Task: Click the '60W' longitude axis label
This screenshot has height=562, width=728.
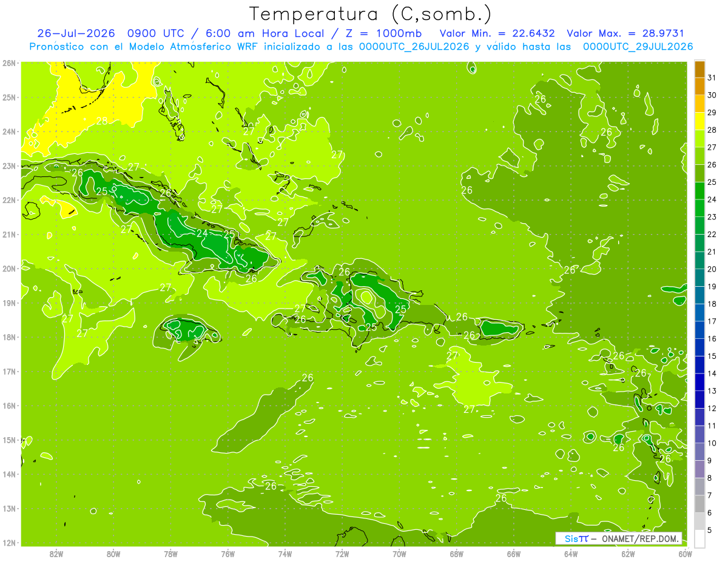Action: point(685,554)
